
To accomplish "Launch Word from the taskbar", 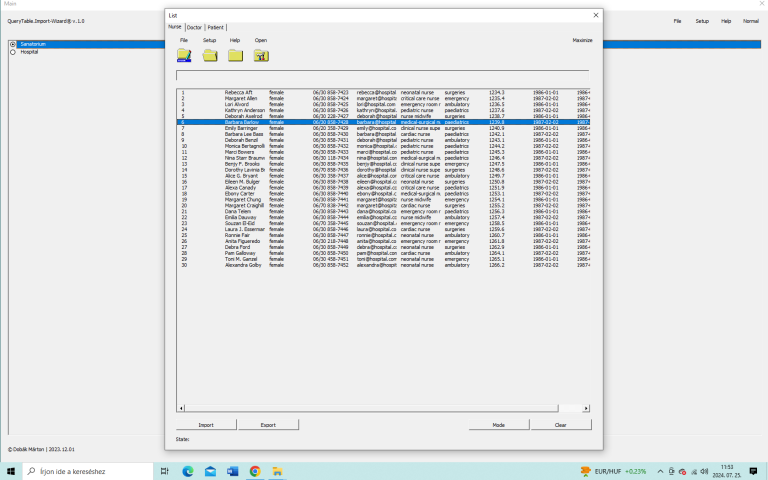I will point(233,471).
